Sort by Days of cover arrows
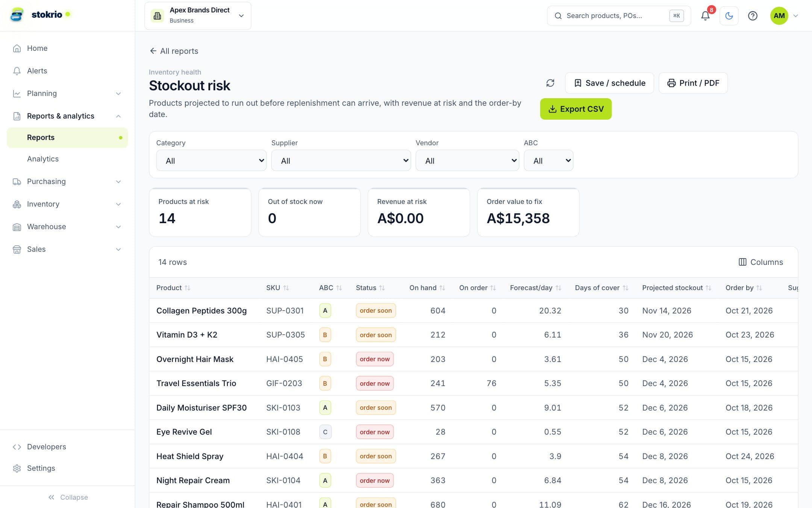Image resolution: width=812 pixels, height=508 pixels. point(626,288)
